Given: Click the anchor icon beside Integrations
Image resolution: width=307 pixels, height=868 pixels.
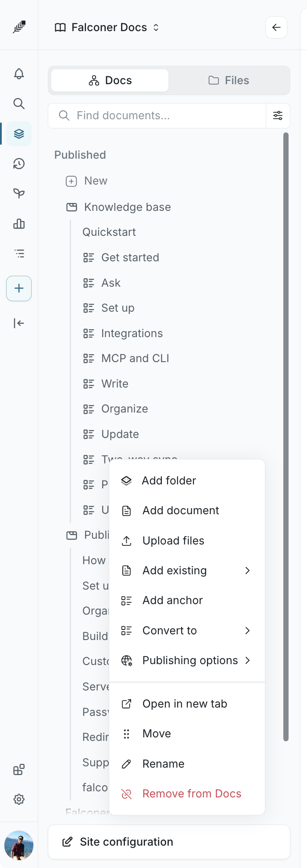Looking at the screenshot, I should tap(89, 334).
